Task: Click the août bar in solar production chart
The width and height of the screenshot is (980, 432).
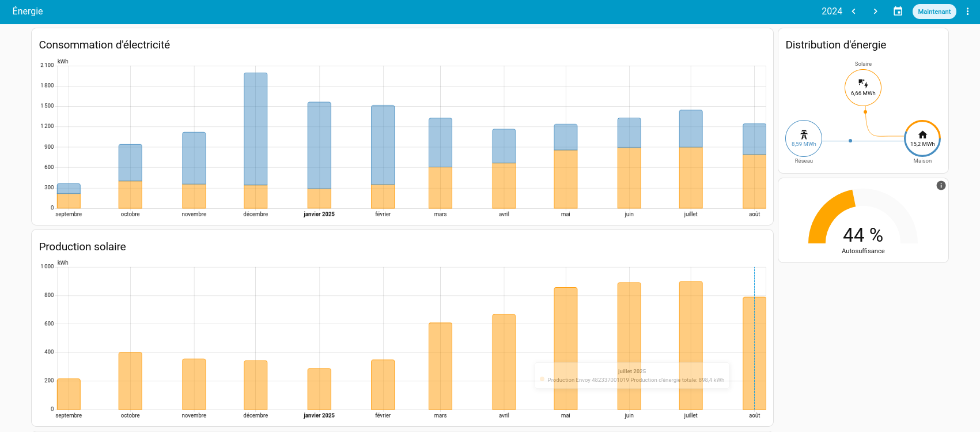Action: (x=754, y=352)
